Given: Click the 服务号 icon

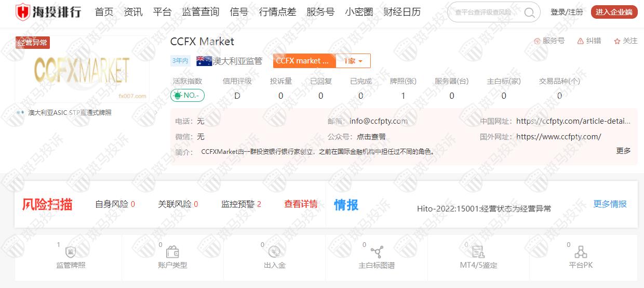Looking at the screenshot, I should pos(537,41).
